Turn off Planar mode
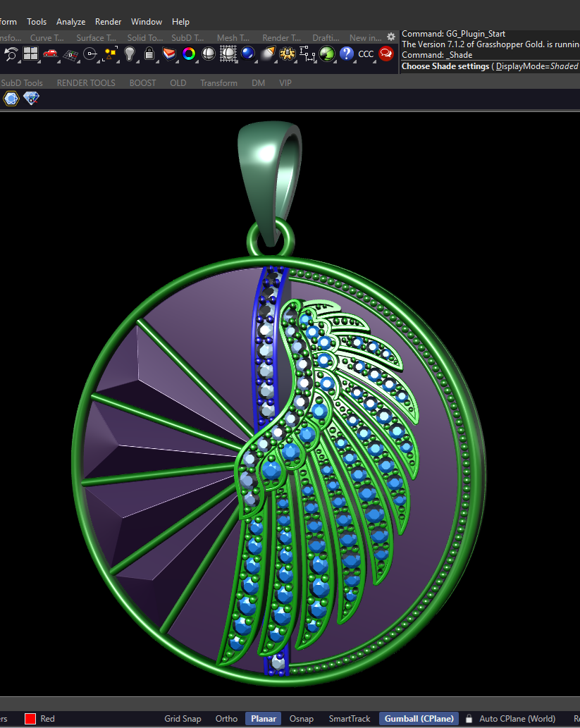This screenshot has height=728, width=580. point(263,718)
